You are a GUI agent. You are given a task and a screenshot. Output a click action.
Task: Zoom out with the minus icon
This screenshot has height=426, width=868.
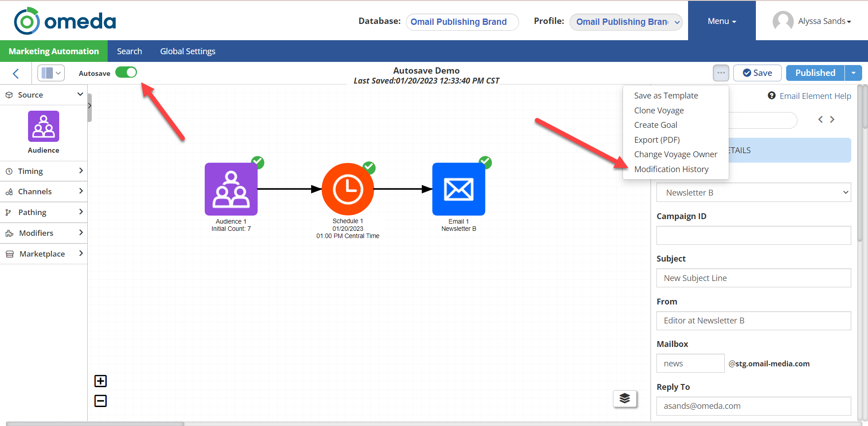[100, 401]
